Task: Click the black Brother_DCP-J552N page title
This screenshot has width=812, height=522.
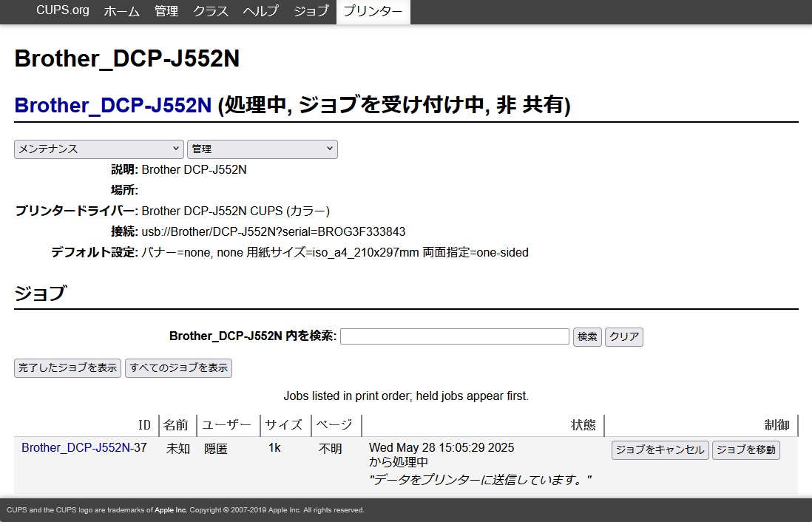Action: [127, 58]
